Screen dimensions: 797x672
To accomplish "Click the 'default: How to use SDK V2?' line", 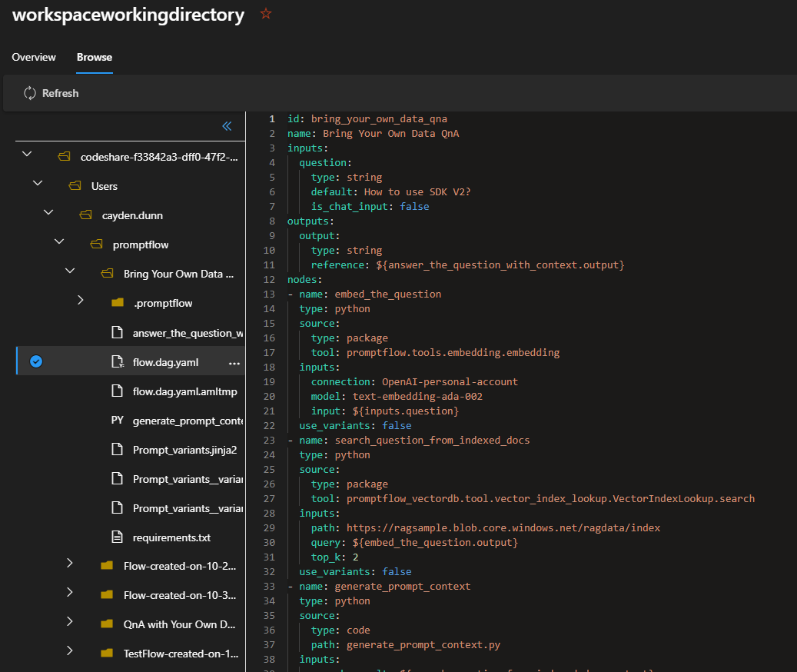I will [391, 191].
